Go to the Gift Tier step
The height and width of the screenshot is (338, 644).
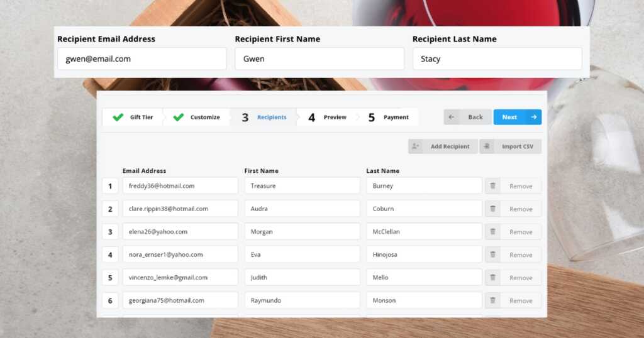coord(132,117)
